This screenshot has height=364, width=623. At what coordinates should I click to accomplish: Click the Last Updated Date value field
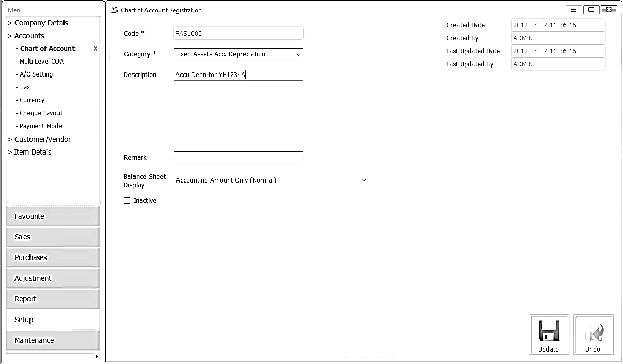558,51
